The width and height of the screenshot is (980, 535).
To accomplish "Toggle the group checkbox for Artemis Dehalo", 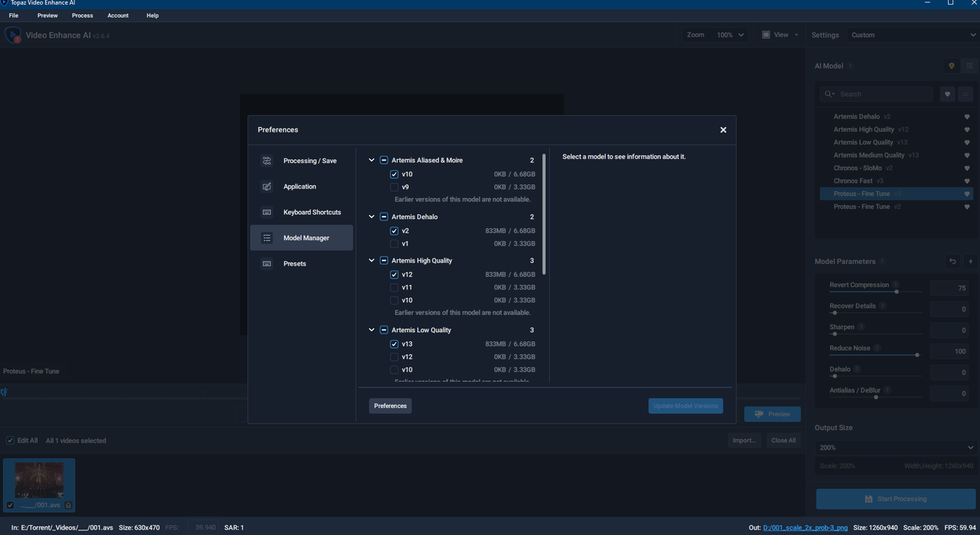I will (384, 217).
